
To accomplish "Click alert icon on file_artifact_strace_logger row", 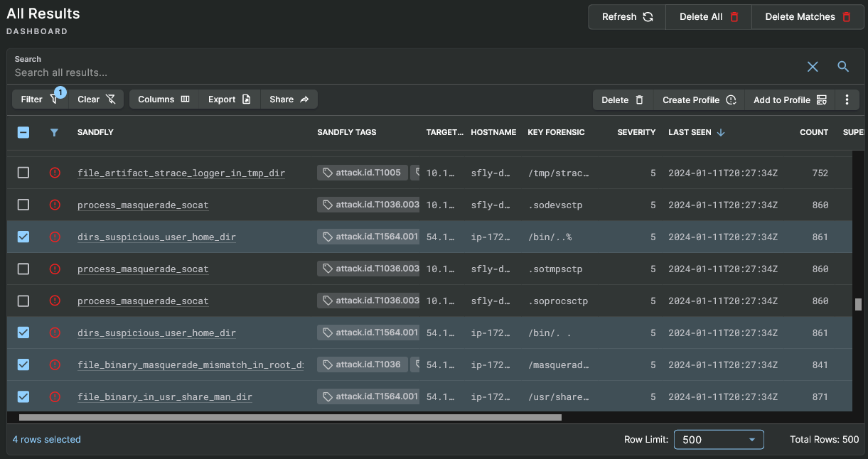I will pos(55,173).
